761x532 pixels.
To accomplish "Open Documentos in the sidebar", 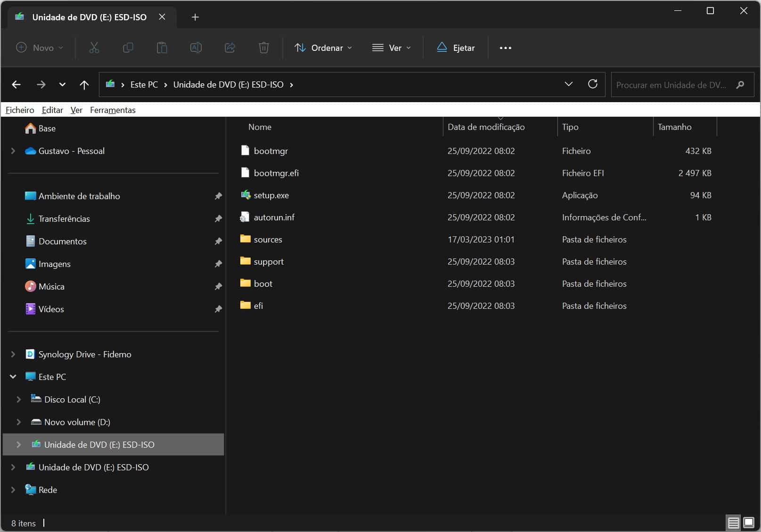I will pos(63,241).
